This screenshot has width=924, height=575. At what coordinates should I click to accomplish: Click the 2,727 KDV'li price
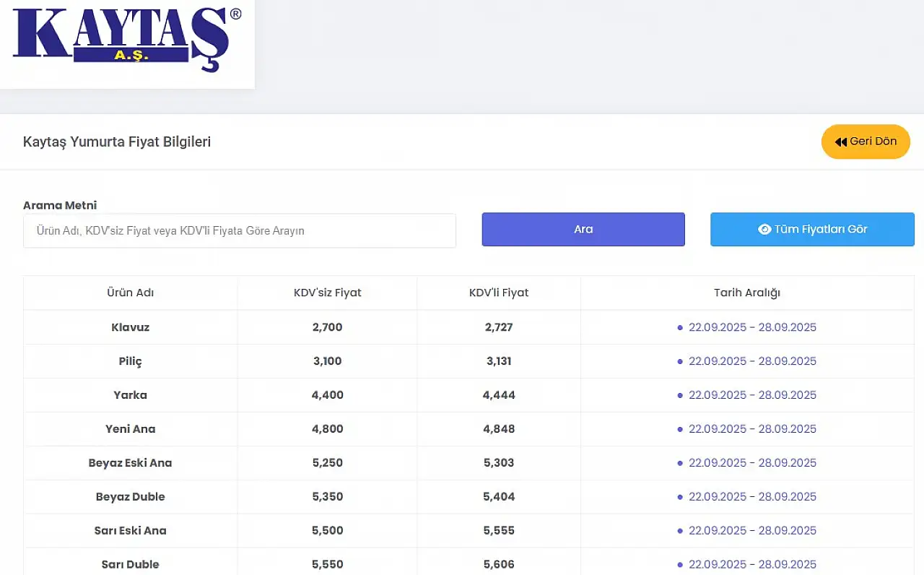(x=499, y=327)
